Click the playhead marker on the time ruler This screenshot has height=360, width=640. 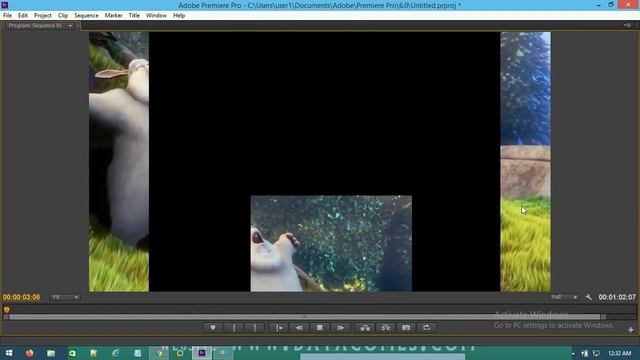(x=7, y=309)
